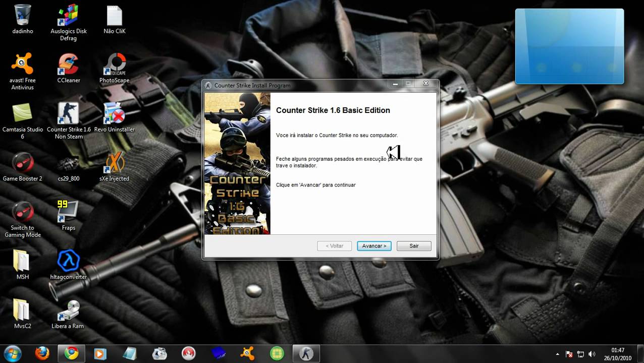Click text 'Clique em 'Avancar' para continuar'

(x=316, y=185)
